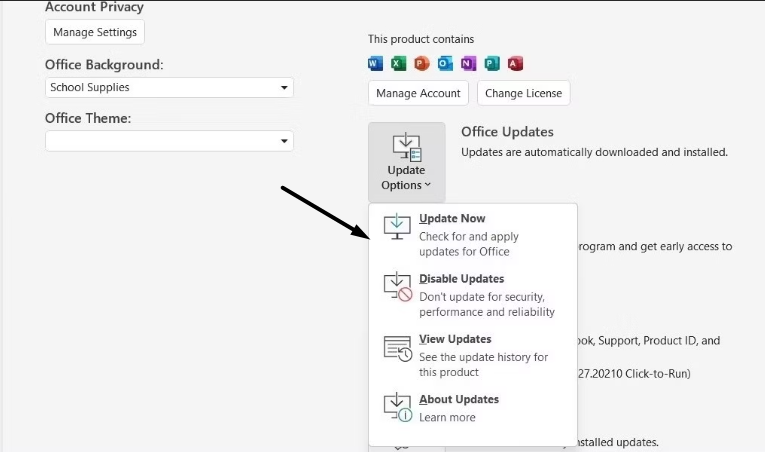Collapse the Update Options dropdown button
Screen dimensions: 765x452
(x=406, y=162)
